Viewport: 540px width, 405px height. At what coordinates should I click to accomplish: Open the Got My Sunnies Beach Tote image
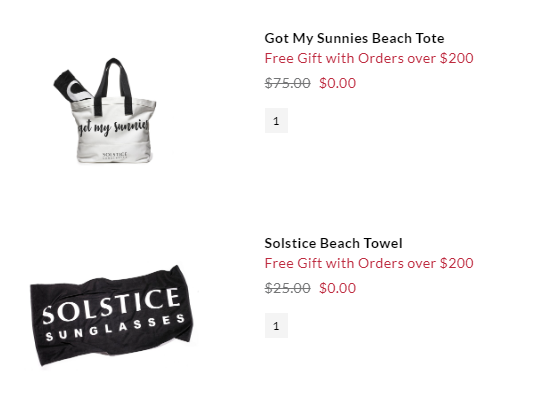105,111
